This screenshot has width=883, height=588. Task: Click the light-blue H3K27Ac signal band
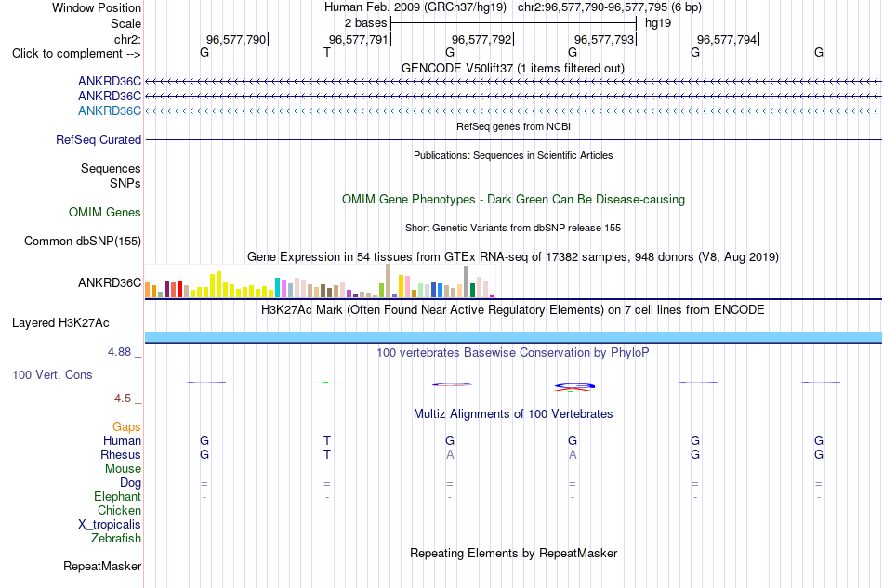(x=513, y=337)
